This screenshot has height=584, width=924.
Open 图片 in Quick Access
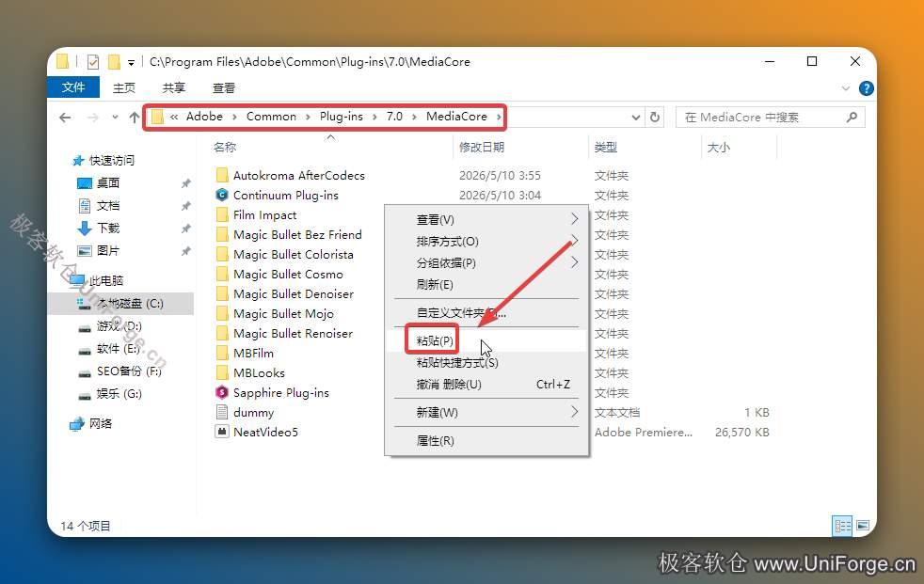(108, 251)
